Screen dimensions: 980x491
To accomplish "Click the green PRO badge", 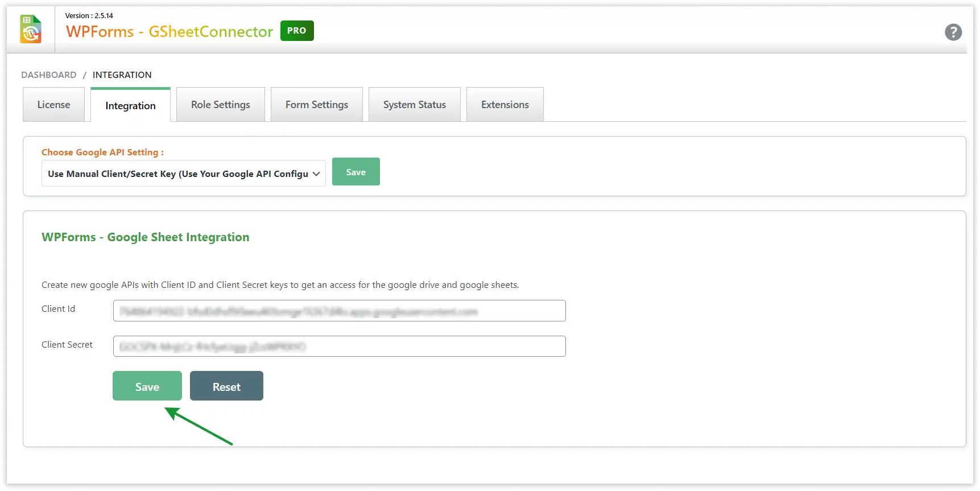I will click(x=297, y=31).
